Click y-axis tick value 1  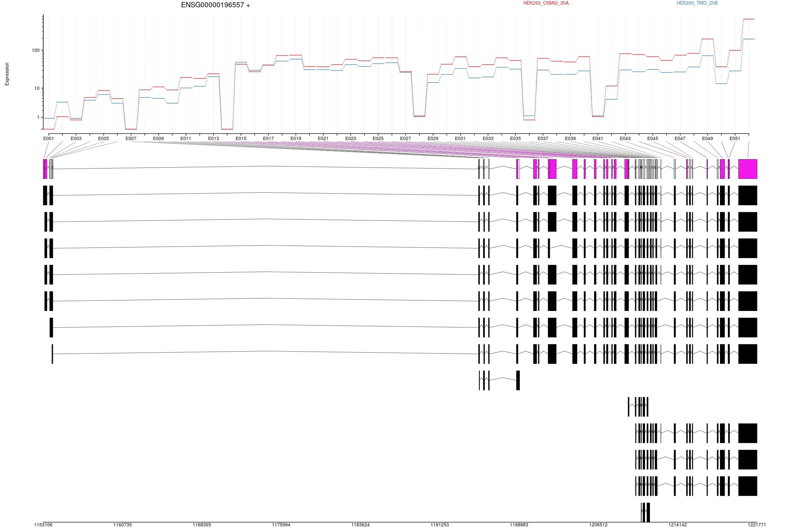tap(38, 118)
